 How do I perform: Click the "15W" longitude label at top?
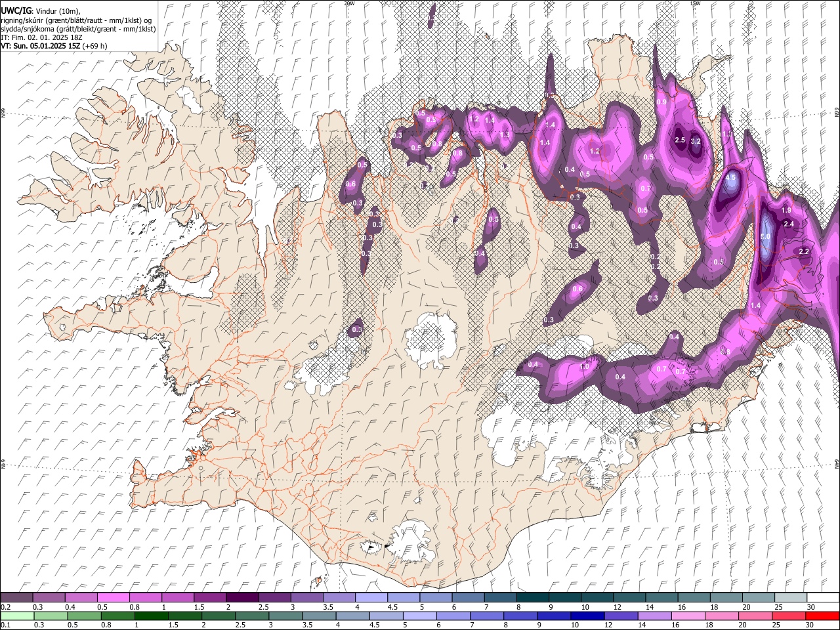point(694,3)
